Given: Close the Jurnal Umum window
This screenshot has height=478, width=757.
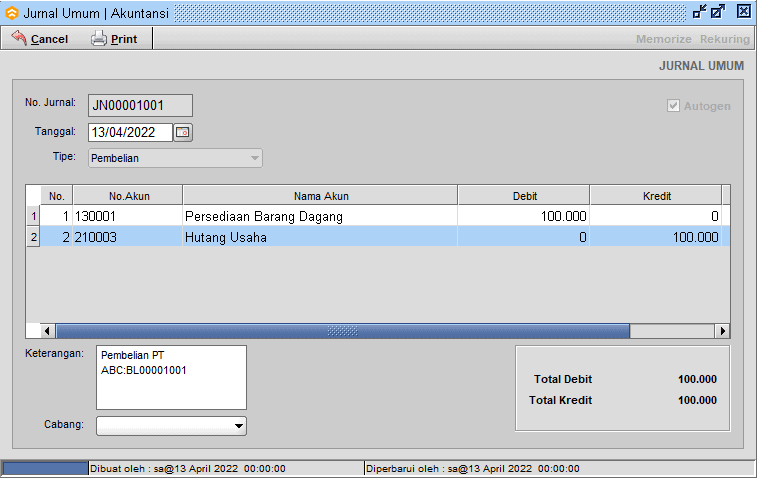Looking at the screenshot, I should click(744, 12).
